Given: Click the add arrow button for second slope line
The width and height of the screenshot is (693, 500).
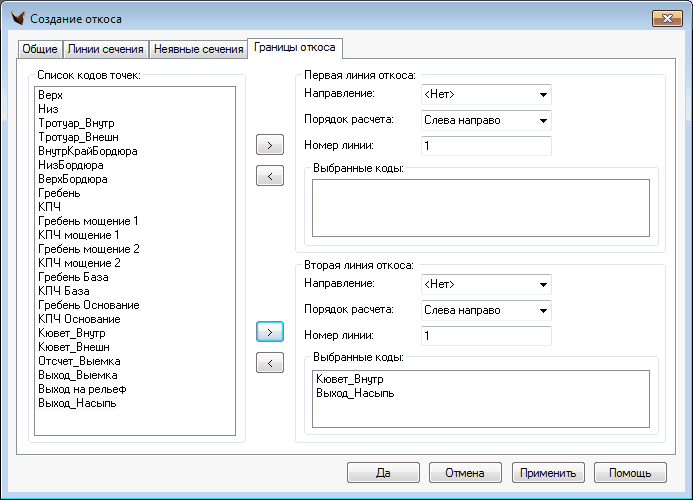Looking at the screenshot, I should (270, 330).
